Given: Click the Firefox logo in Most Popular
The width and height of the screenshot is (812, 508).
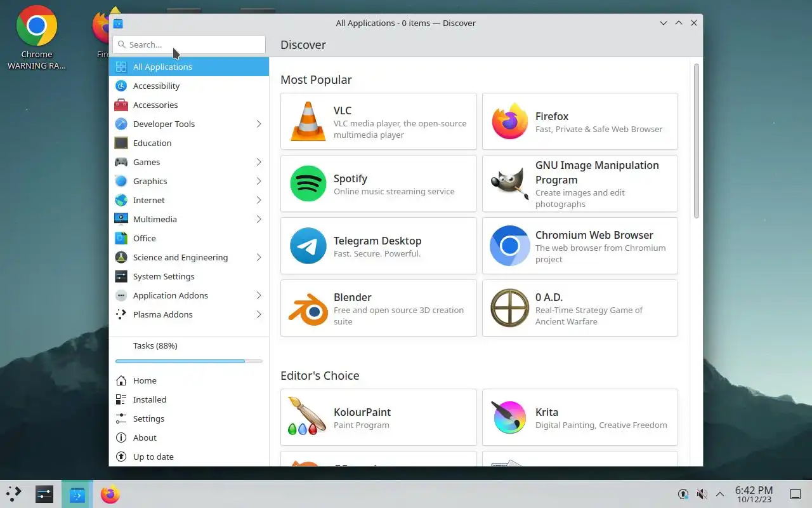Looking at the screenshot, I should coord(510,121).
